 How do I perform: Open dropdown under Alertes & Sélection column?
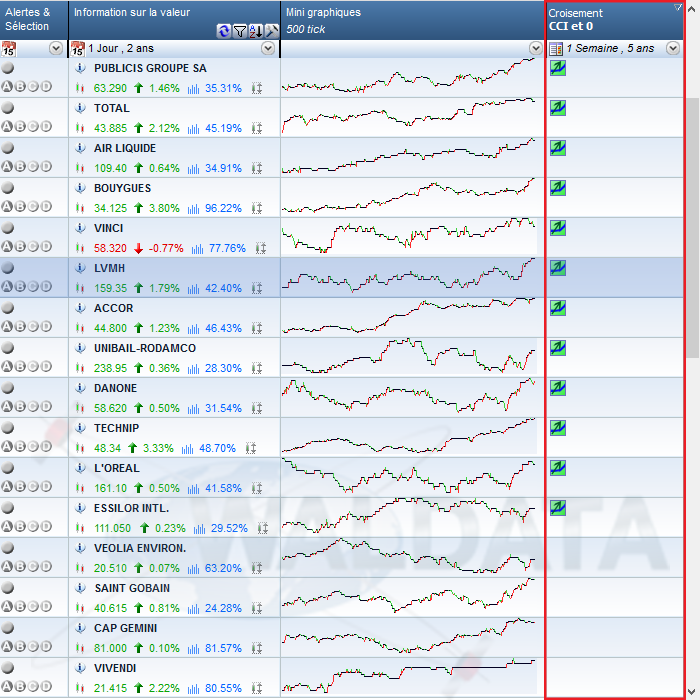[56, 48]
